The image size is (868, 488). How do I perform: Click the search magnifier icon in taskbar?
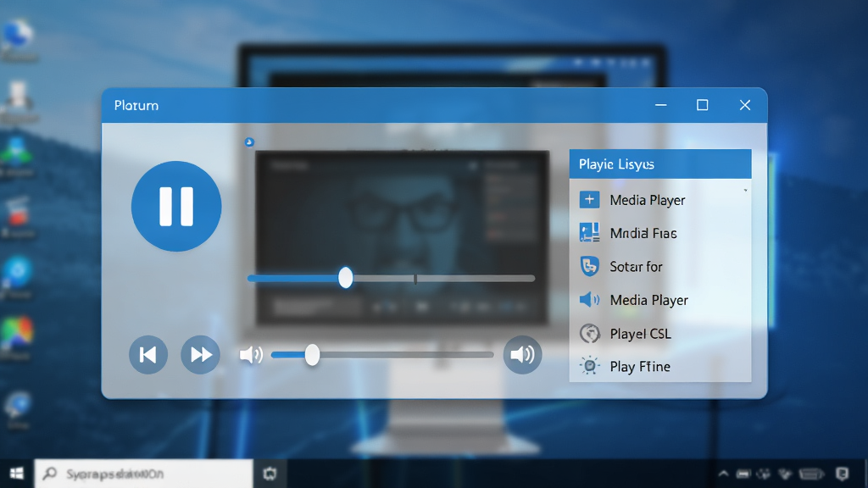click(x=50, y=473)
